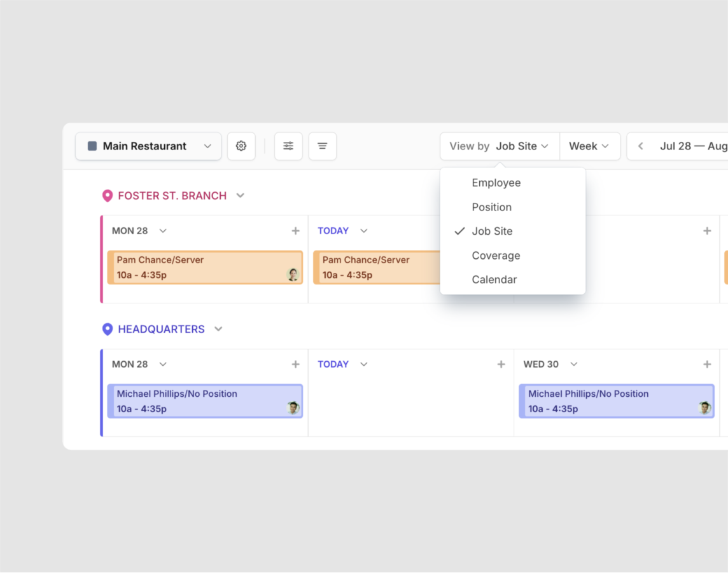Collapse Headquarters section chevron
Image resolution: width=728 pixels, height=573 pixels.
coord(218,329)
